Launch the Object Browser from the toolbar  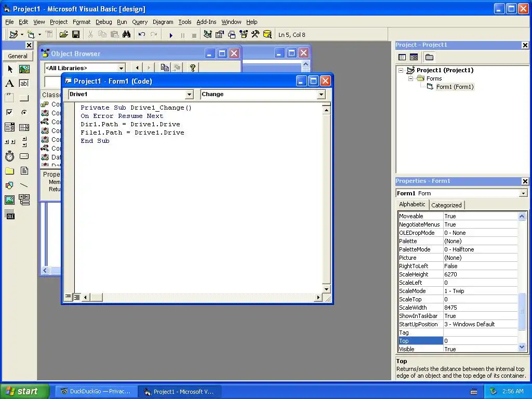[x=244, y=34]
